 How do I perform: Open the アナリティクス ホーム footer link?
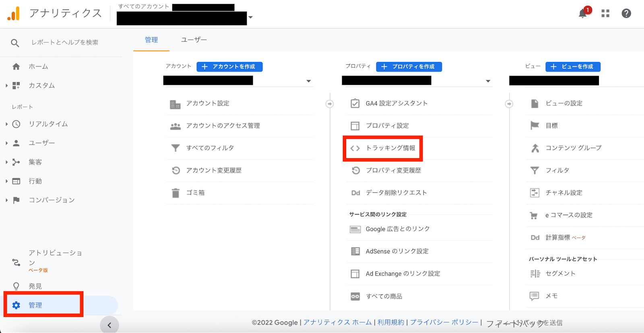tap(337, 323)
